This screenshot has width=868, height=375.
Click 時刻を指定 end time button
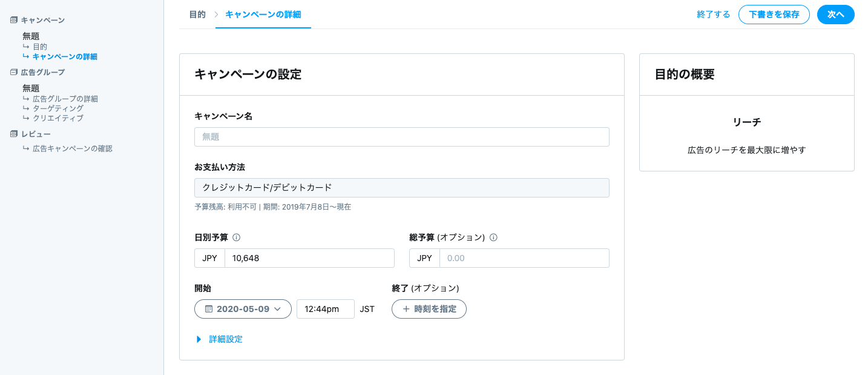[429, 309]
